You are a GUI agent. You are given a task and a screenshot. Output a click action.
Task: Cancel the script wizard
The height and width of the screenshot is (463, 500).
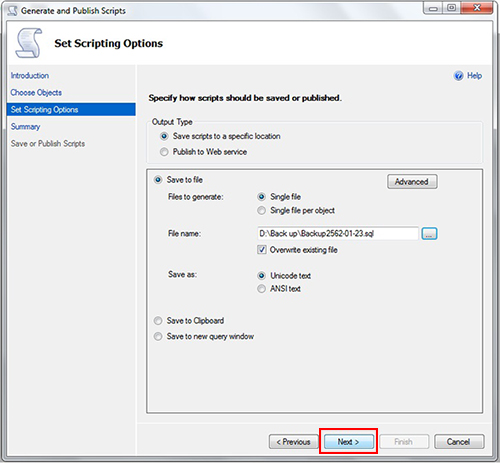point(459,442)
